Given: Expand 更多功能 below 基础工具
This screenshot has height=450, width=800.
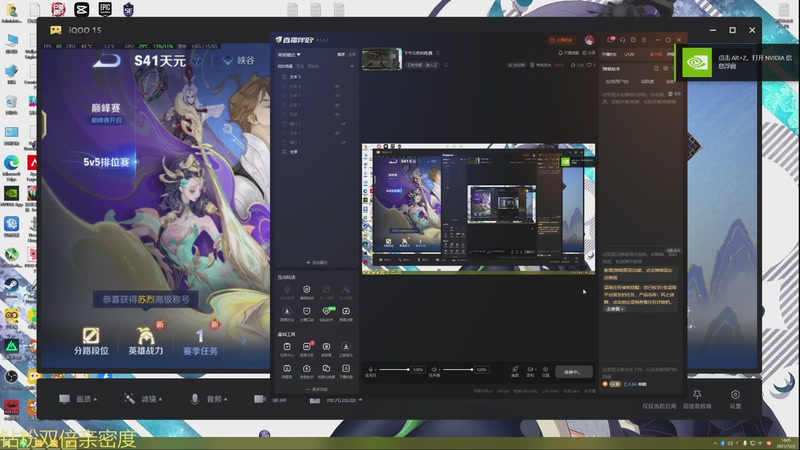Looking at the screenshot, I should (x=316, y=389).
